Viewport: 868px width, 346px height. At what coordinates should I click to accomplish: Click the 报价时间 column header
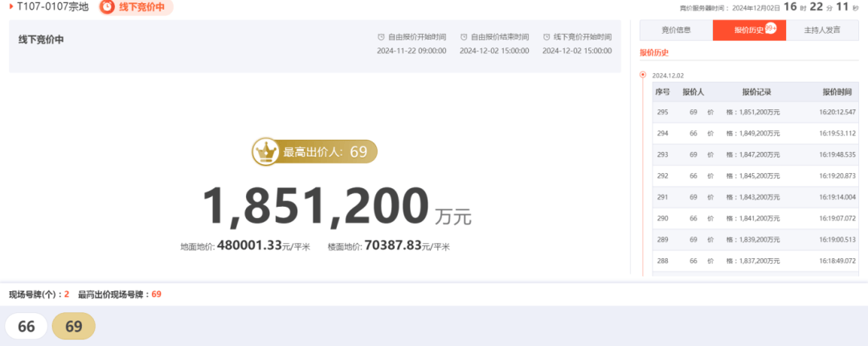(837, 93)
